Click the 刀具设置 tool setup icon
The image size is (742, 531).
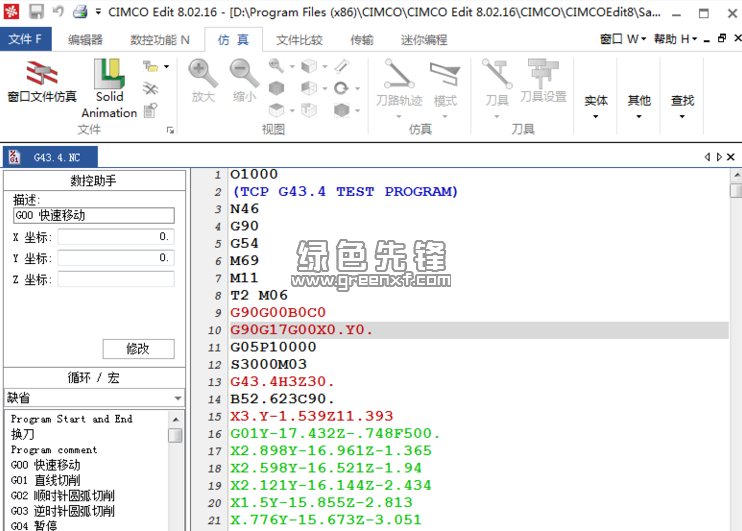tap(542, 81)
